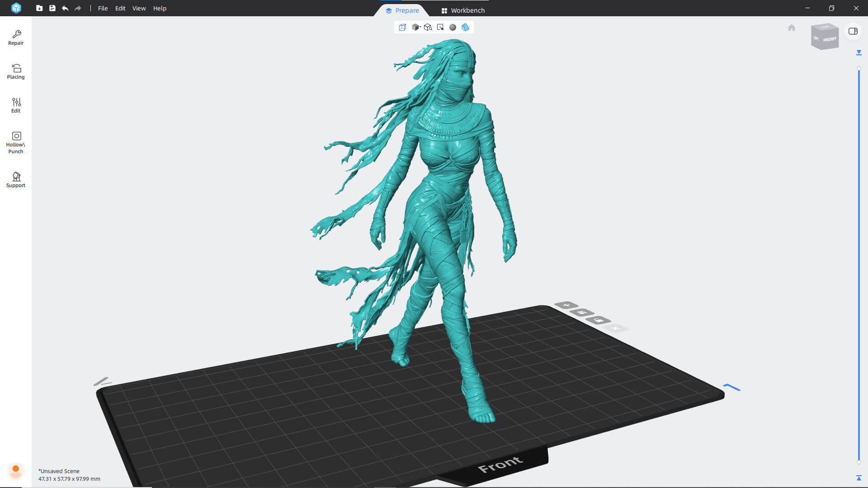This screenshot has width=868, height=488.
Task: Click the layer slider jump-to-bottom arrow
Action: [859, 478]
